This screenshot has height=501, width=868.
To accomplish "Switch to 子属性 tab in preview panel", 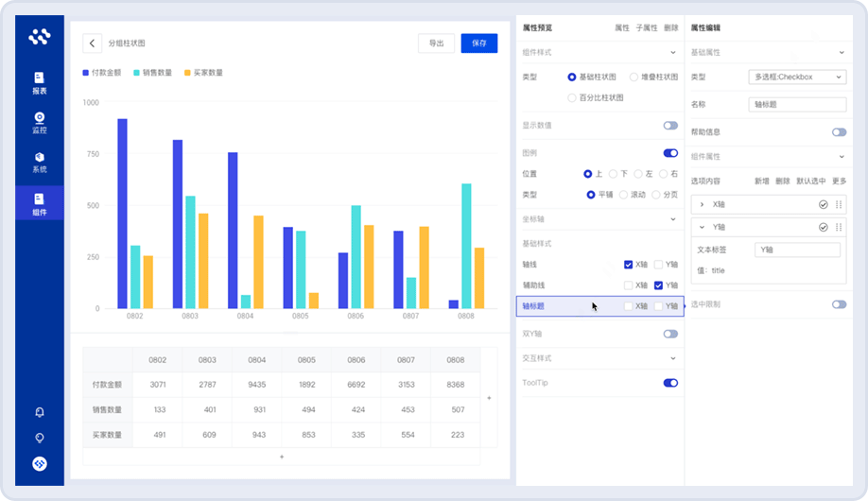I will click(646, 28).
